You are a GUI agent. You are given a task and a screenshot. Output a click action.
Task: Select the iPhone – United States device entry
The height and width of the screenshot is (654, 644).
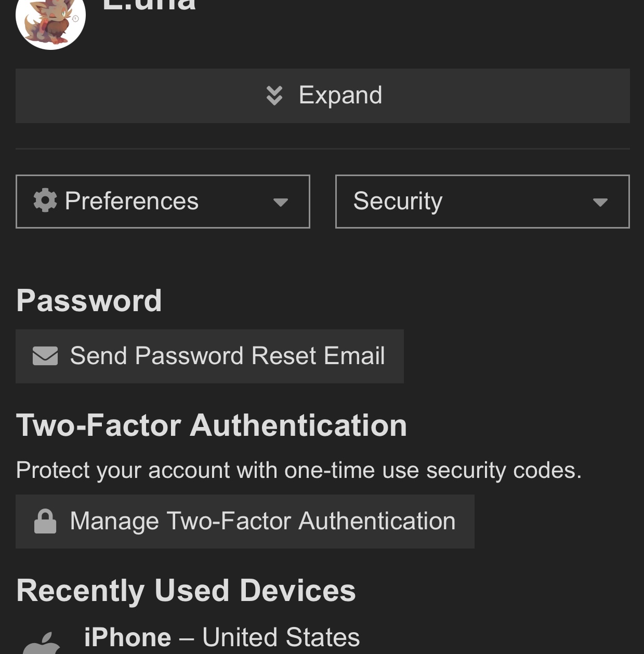(222, 637)
